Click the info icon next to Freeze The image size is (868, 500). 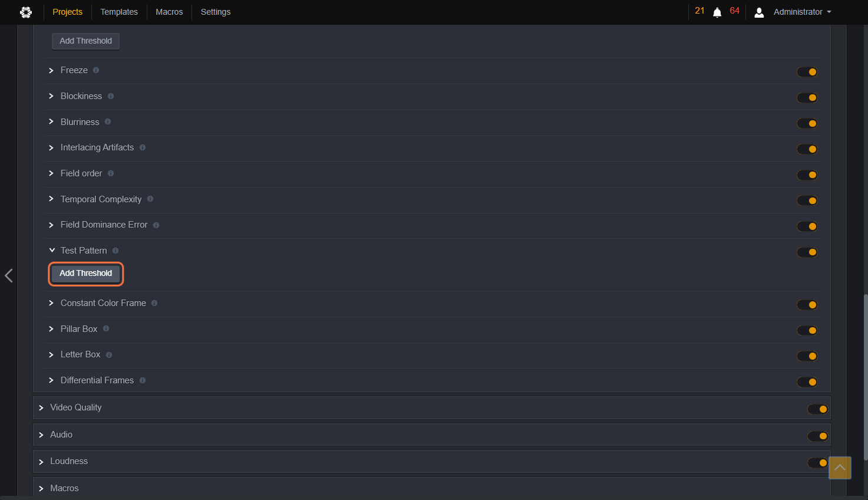(x=96, y=70)
